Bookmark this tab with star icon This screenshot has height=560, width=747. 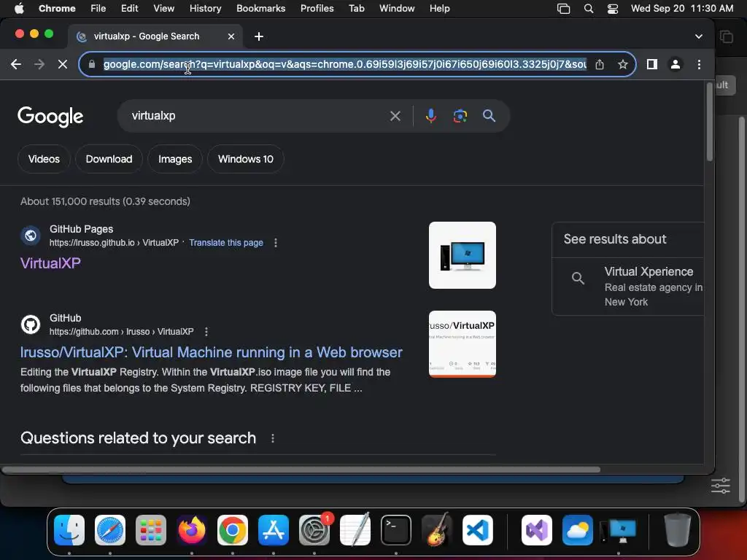pos(623,64)
